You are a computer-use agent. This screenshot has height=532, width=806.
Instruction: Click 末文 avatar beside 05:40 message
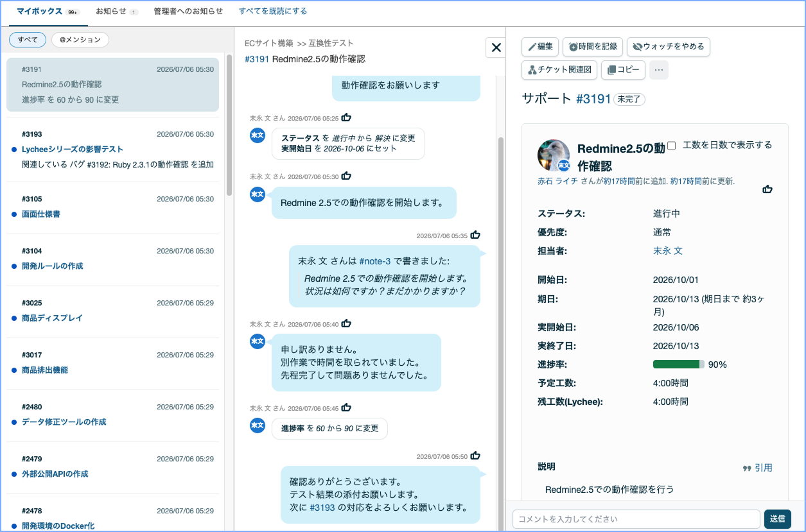tap(257, 341)
